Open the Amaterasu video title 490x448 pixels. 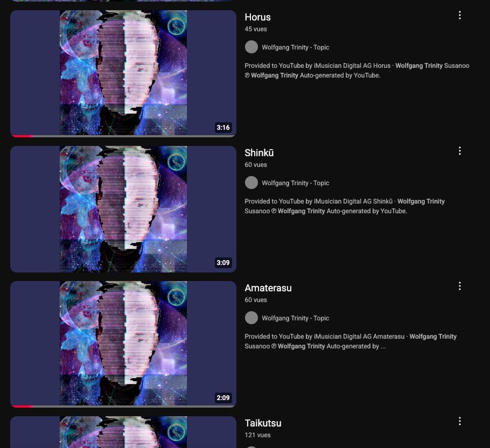[x=268, y=288]
